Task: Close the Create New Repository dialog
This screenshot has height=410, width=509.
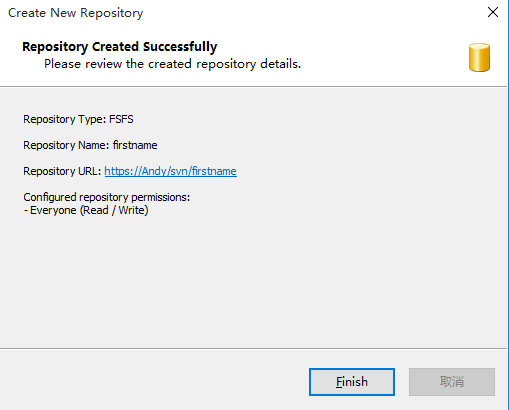Action: 493,12
